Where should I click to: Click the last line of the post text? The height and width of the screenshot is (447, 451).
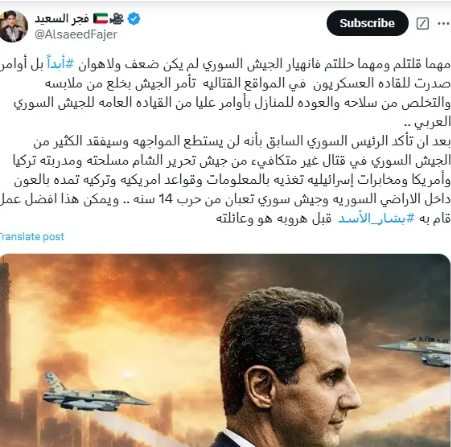point(333,219)
